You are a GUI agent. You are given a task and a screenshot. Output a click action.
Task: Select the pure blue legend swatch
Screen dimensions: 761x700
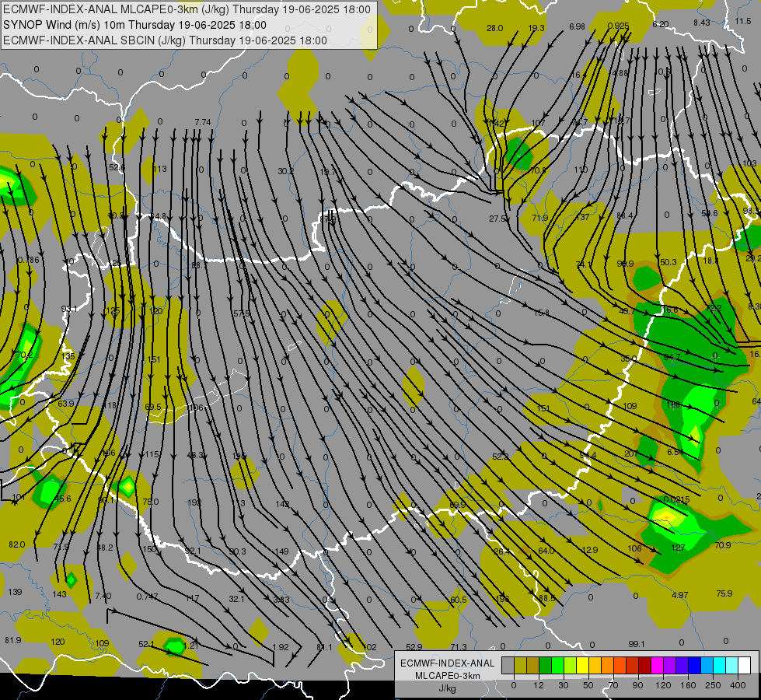point(695,666)
